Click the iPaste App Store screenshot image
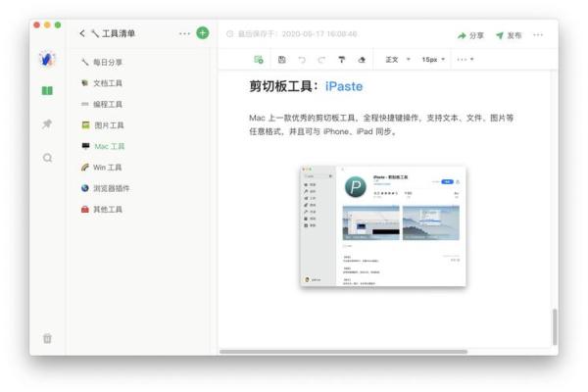The image size is (588, 392). tap(382, 226)
